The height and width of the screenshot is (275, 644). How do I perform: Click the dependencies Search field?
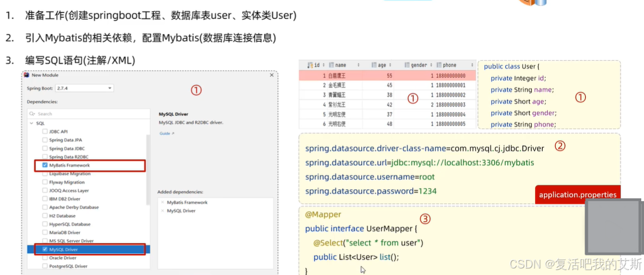click(x=88, y=114)
